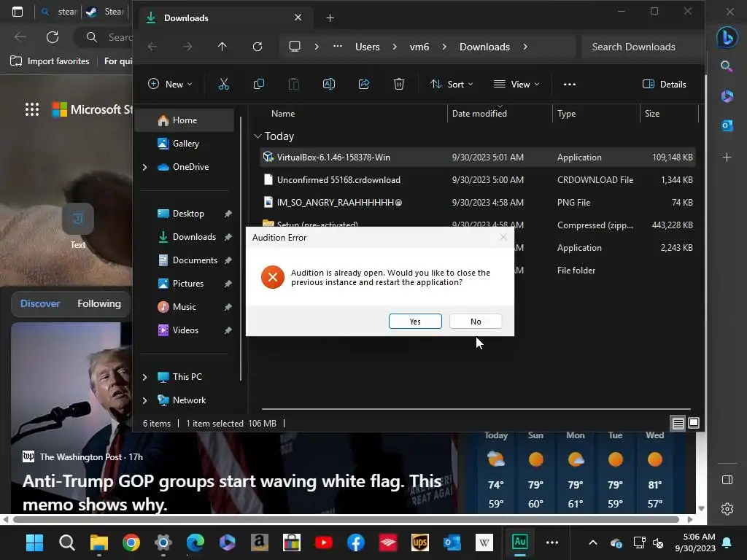Screen dimensions: 747x560
Task: Expand the This PC tree node
Action: click(145, 377)
